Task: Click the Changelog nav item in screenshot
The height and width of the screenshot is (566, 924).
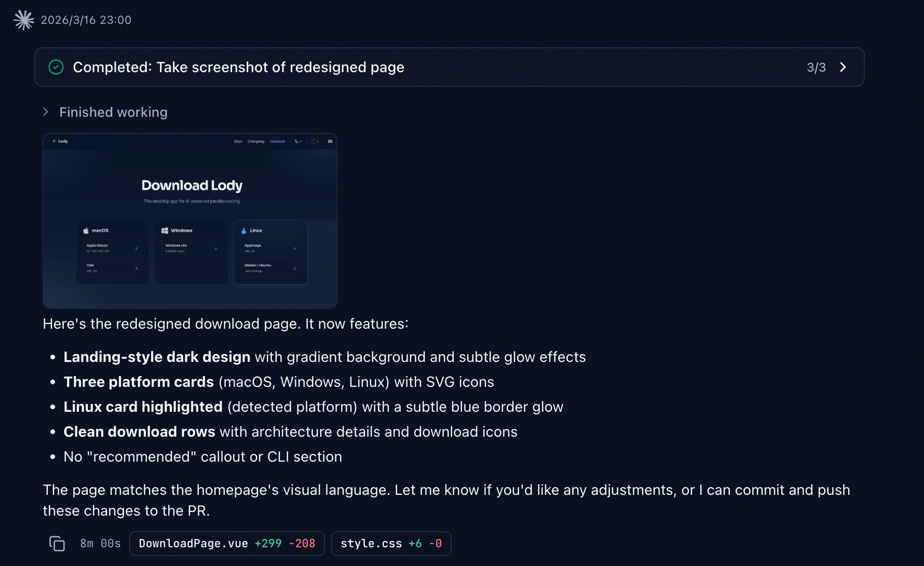Action: pyautogui.click(x=256, y=141)
